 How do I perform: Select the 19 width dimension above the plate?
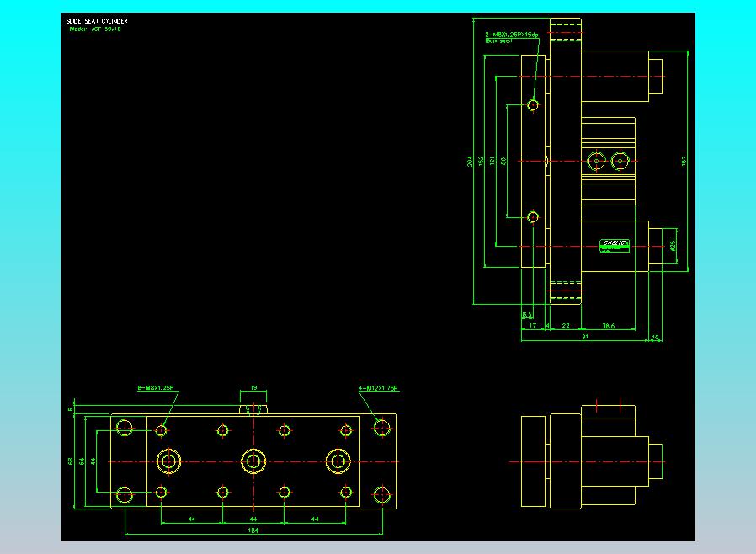253,388
